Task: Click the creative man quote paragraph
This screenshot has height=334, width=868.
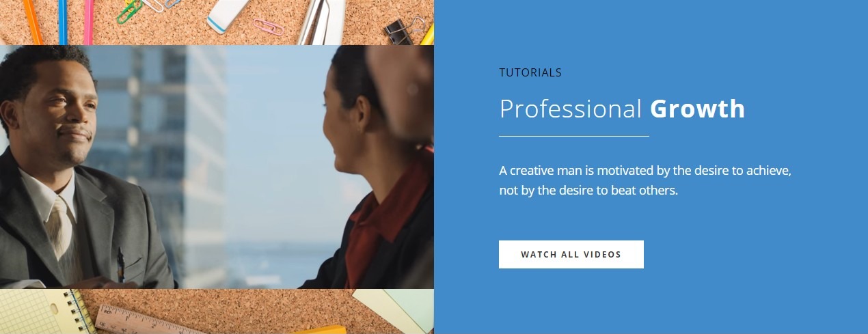Action: [x=645, y=180]
